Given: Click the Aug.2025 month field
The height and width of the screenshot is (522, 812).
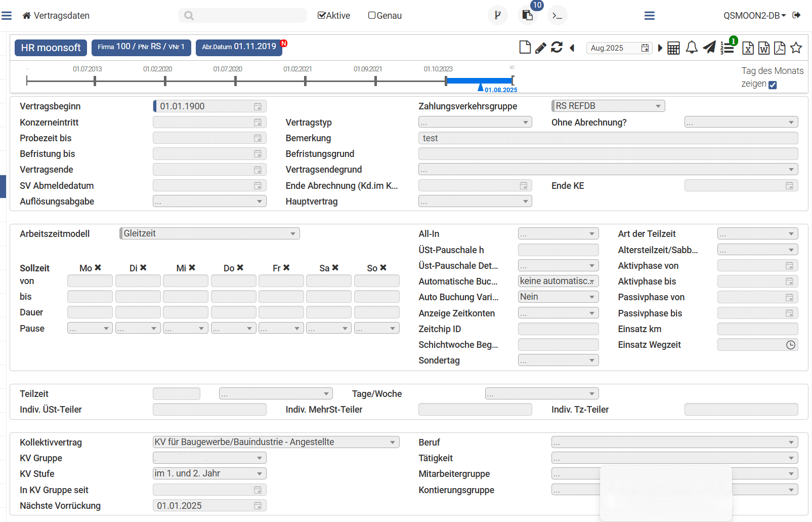Looking at the screenshot, I should tap(620, 48).
